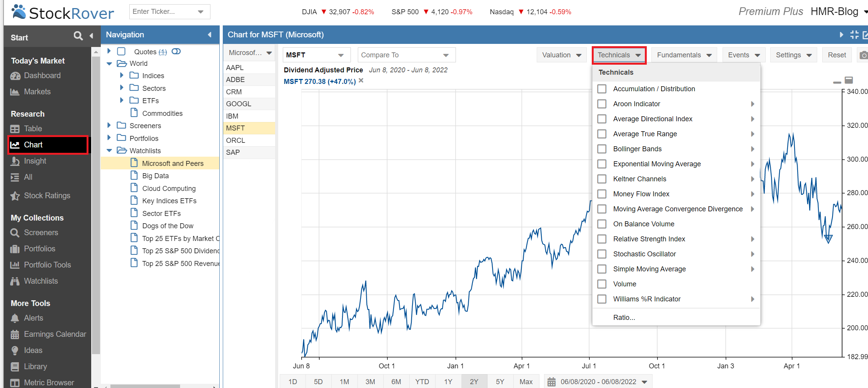The width and height of the screenshot is (868, 388).
Task: Select the YTD time period tab
Action: (422, 382)
